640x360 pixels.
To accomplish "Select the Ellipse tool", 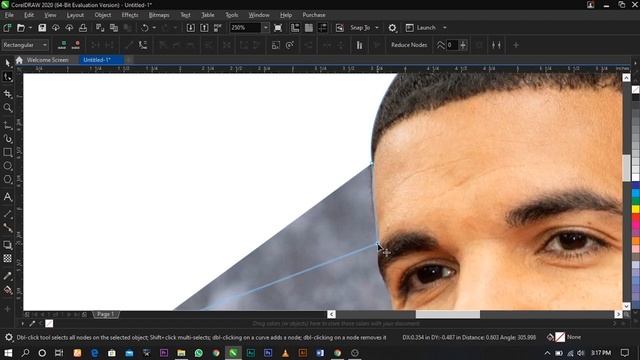I will coord(7,166).
